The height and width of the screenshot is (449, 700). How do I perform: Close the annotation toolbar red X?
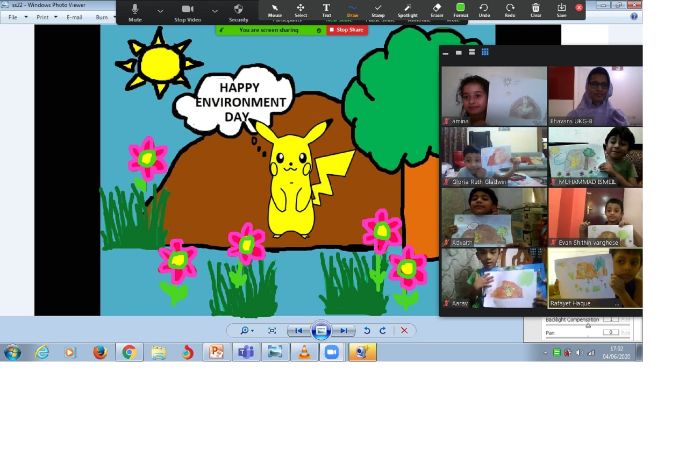(x=579, y=8)
